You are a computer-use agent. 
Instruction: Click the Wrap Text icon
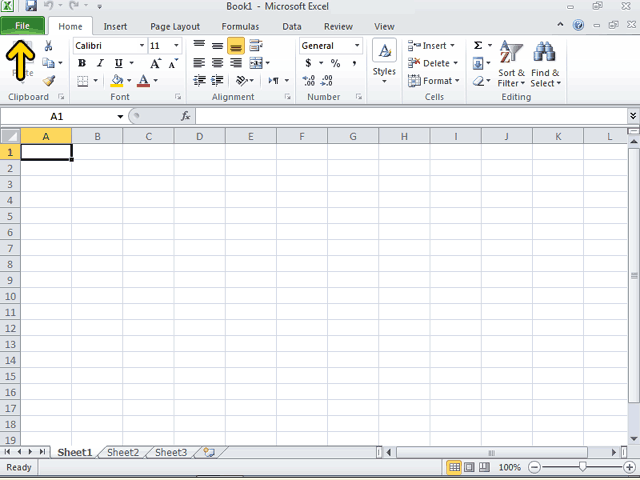[256, 45]
